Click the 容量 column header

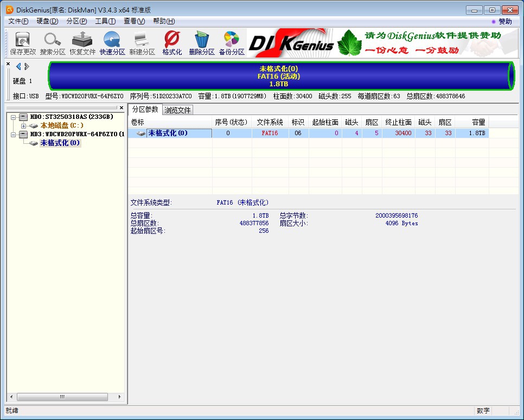click(x=472, y=122)
